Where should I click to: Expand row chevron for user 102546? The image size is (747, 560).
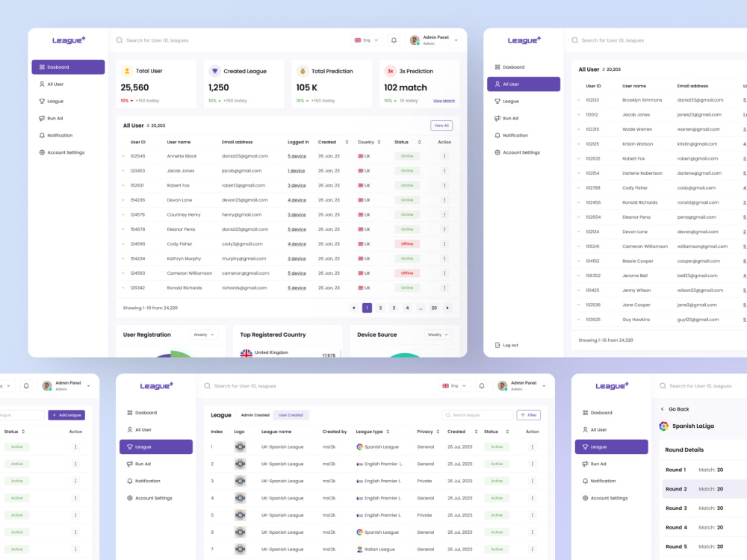[x=123, y=156]
